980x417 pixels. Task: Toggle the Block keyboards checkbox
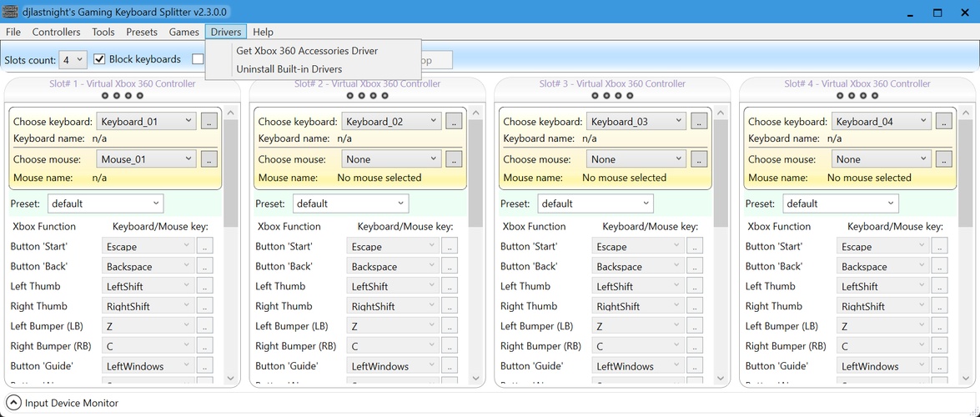100,59
